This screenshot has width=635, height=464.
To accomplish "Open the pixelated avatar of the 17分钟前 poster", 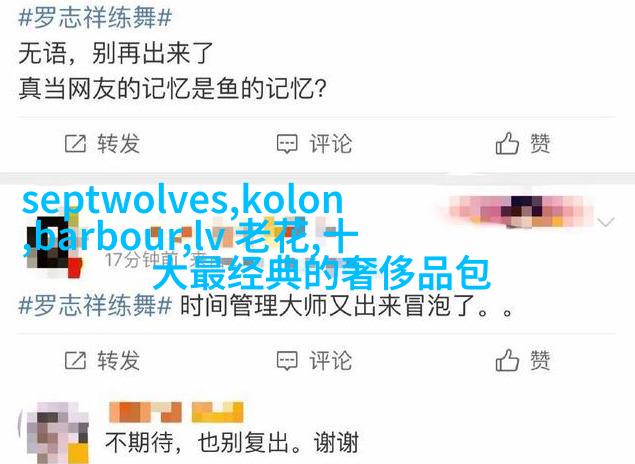I will (53, 246).
